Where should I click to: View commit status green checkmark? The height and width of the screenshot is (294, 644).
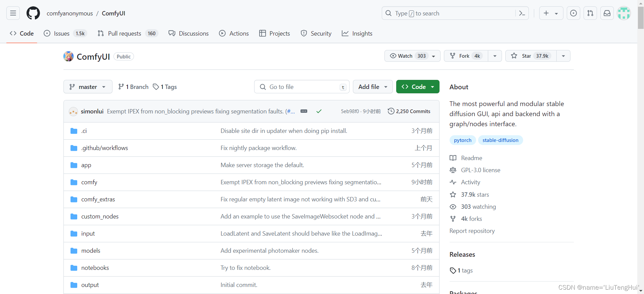319,111
